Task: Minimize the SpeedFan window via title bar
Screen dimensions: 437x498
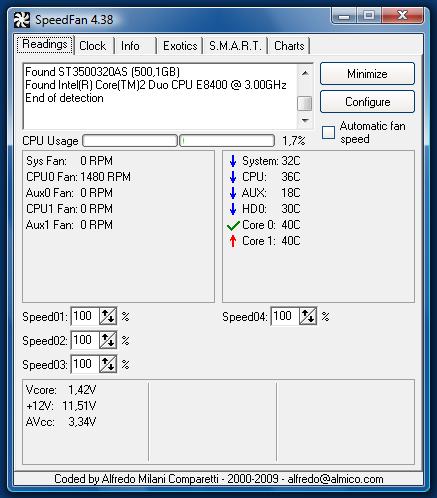Action: (x=344, y=16)
